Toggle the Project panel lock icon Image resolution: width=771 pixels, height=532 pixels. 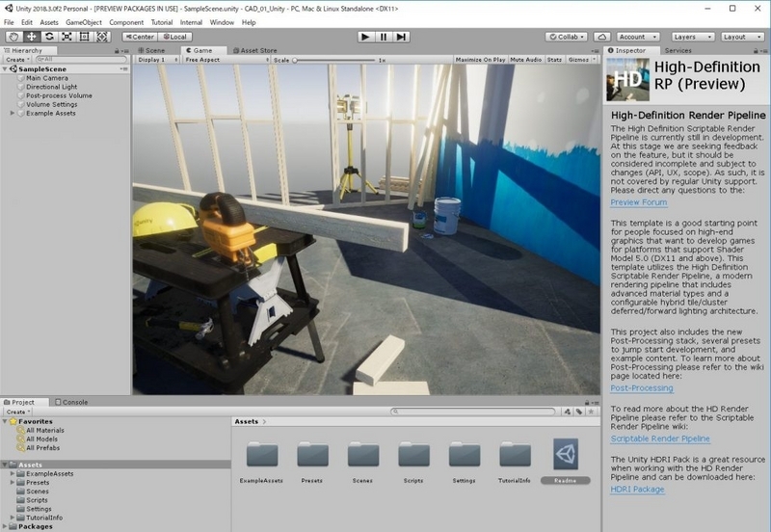coord(587,402)
